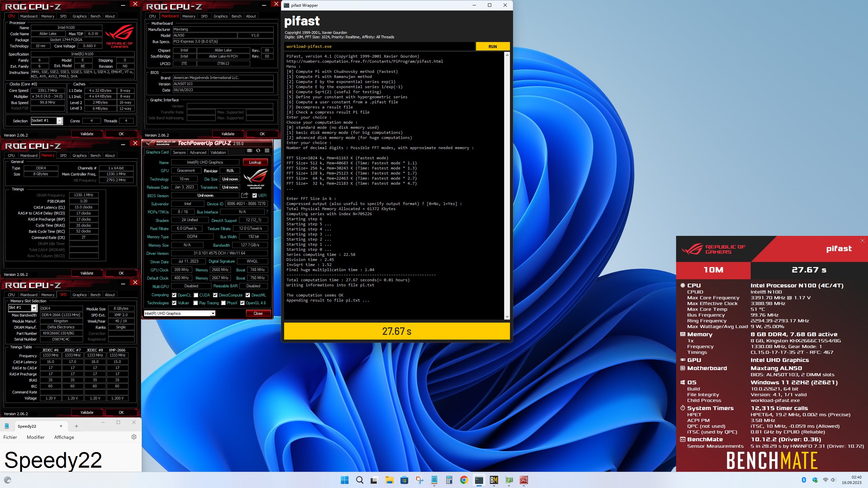The image size is (868, 488).
Task: Click the workload-pifast.exe input field
Action: (379, 46)
